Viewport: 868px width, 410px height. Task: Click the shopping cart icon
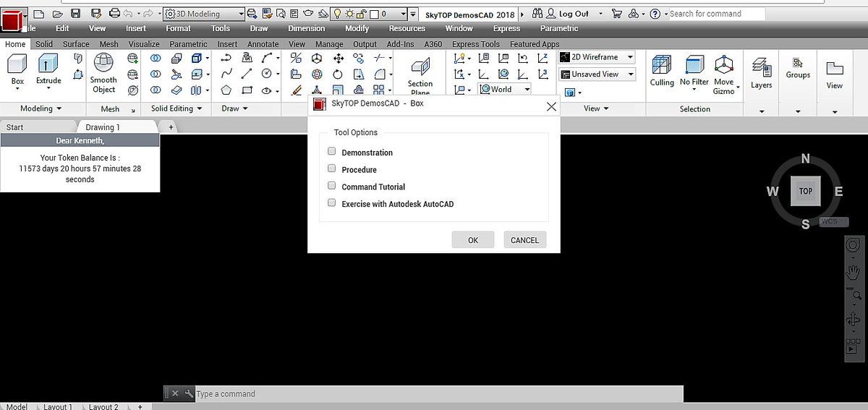pos(616,13)
